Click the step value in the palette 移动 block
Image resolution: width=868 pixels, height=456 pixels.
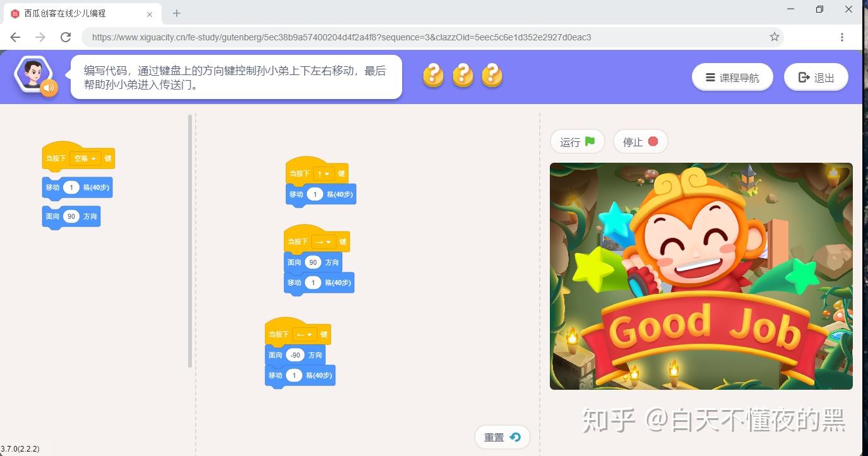[x=71, y=187]
